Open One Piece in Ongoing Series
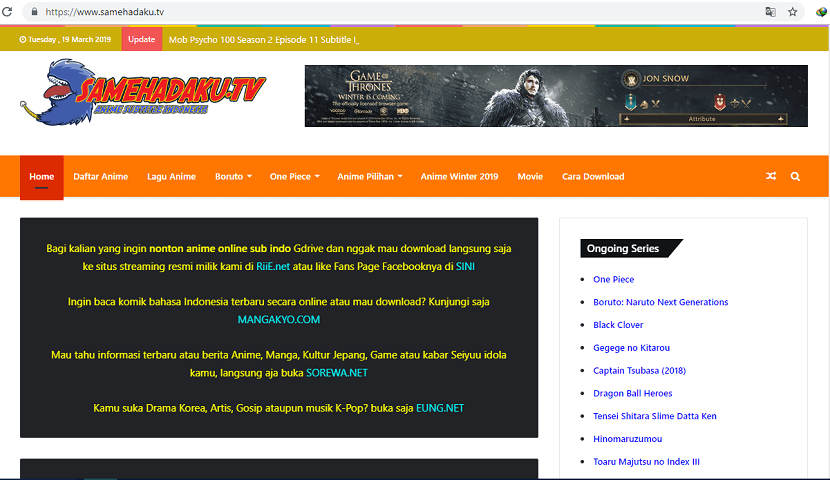This screenshot has width=830, height=480. [613, 279]
